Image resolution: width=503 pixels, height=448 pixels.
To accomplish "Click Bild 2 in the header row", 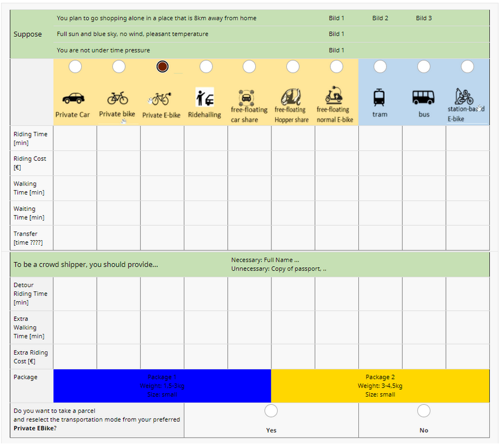I will click(x=380, y=18).
